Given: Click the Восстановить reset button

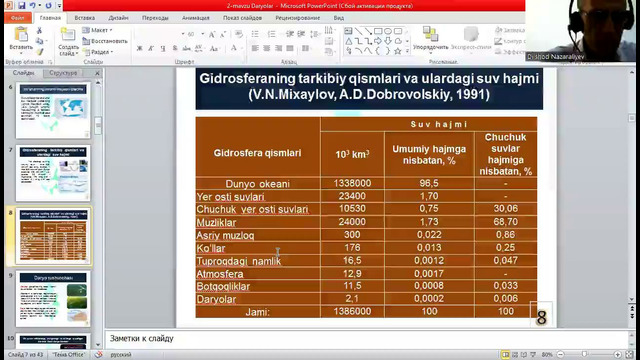Looking at the screenshot, I should click(105, 41).
